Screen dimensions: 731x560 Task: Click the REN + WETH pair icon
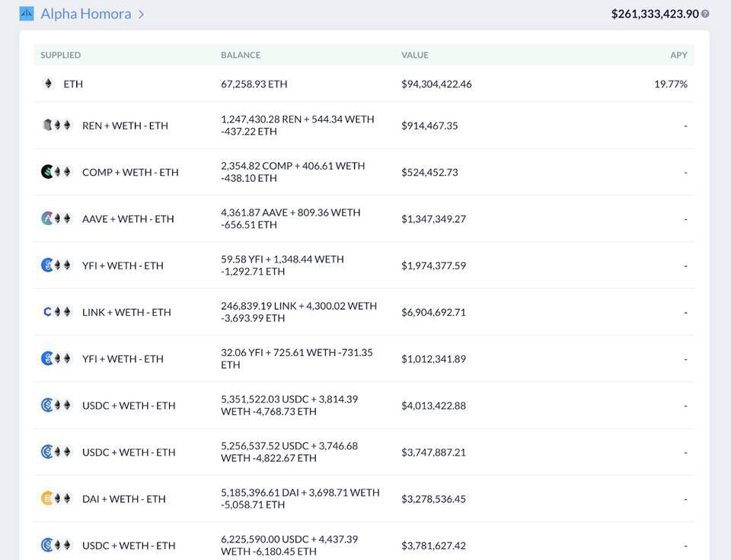tap(56, 126)
